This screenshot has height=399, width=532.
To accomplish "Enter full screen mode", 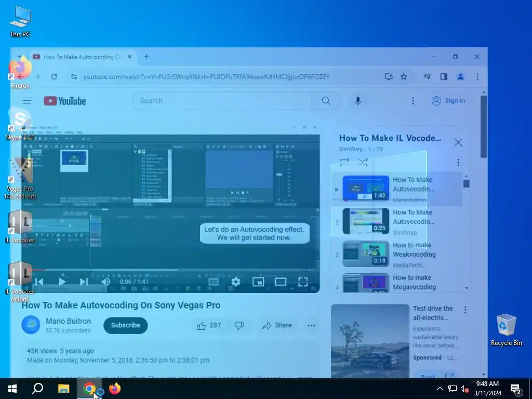I will (303, 282).
